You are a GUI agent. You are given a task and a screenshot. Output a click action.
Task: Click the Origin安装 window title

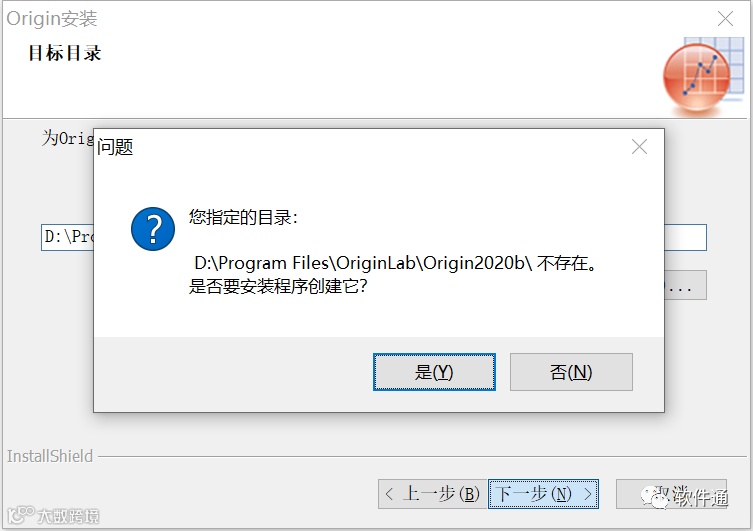(x=52, y=19)
